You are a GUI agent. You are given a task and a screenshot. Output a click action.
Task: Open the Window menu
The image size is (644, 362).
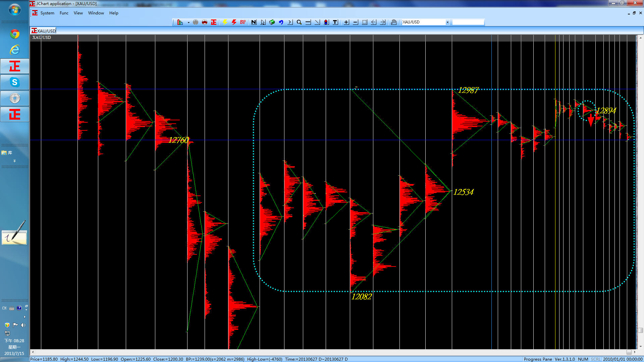[96, 13]
